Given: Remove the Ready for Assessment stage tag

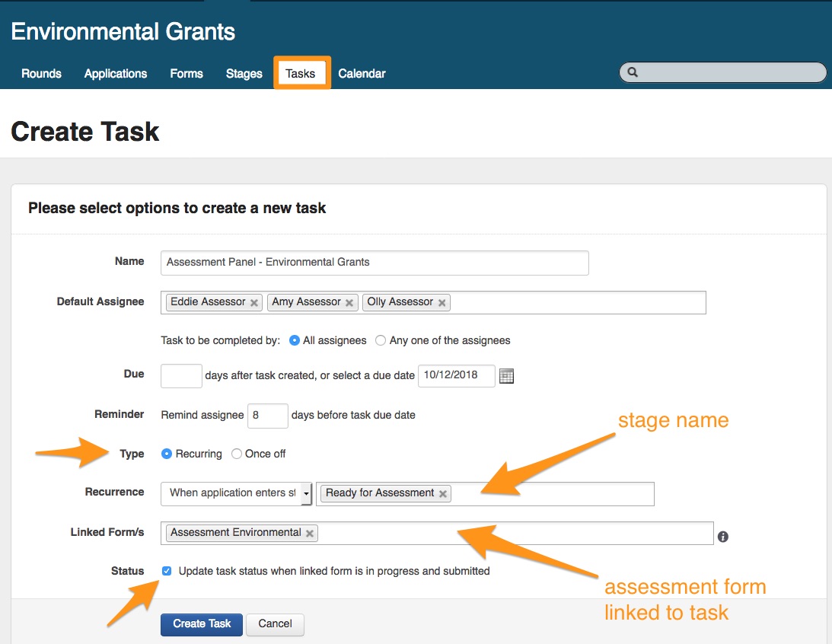Looking at the screenshot, I should coord(443,493).
